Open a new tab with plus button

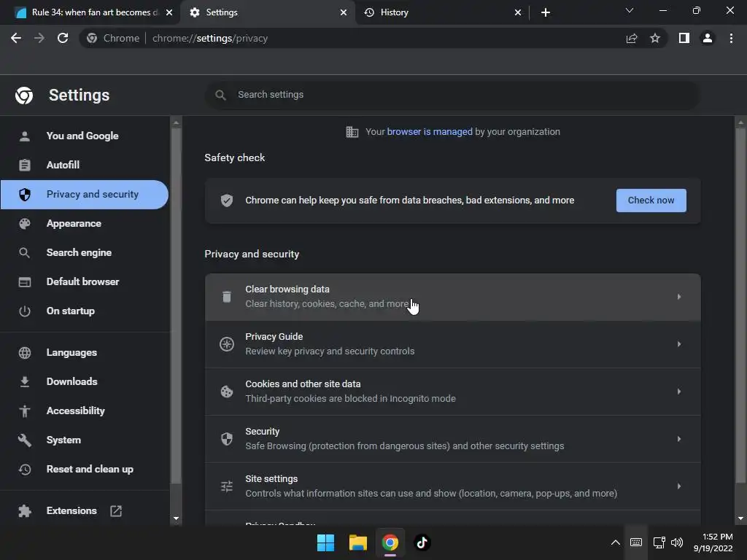tap(546, 12)
